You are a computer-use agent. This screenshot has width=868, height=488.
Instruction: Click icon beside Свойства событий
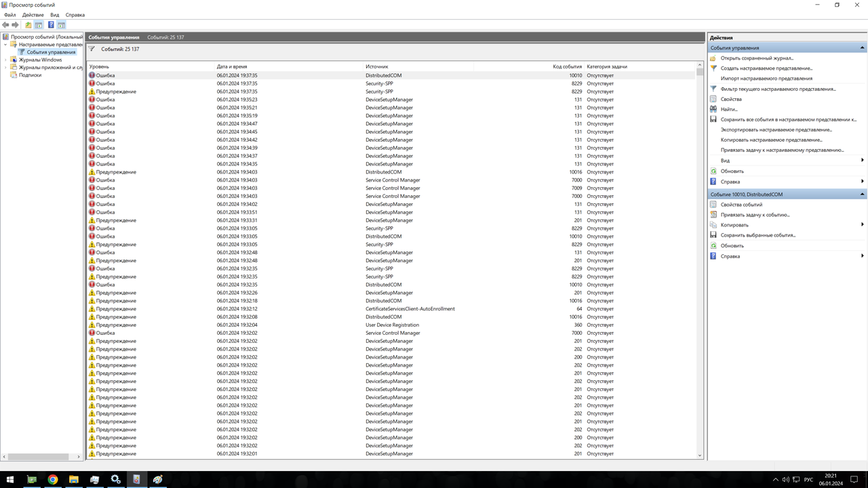pos(713,205)
